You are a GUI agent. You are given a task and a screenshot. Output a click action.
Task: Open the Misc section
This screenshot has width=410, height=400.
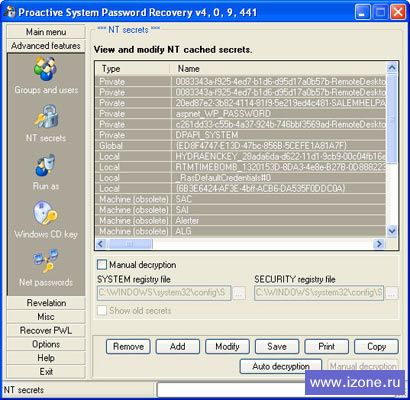point(46,317)
